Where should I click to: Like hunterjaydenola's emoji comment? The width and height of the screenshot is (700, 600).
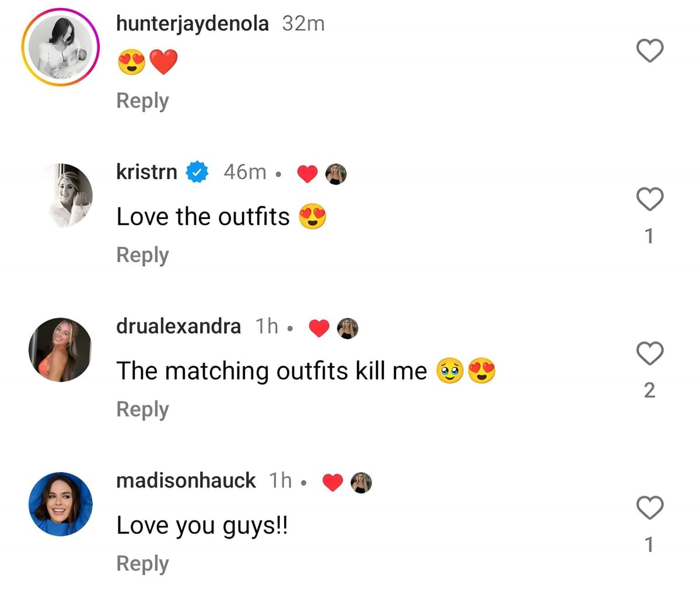[649, 51]
